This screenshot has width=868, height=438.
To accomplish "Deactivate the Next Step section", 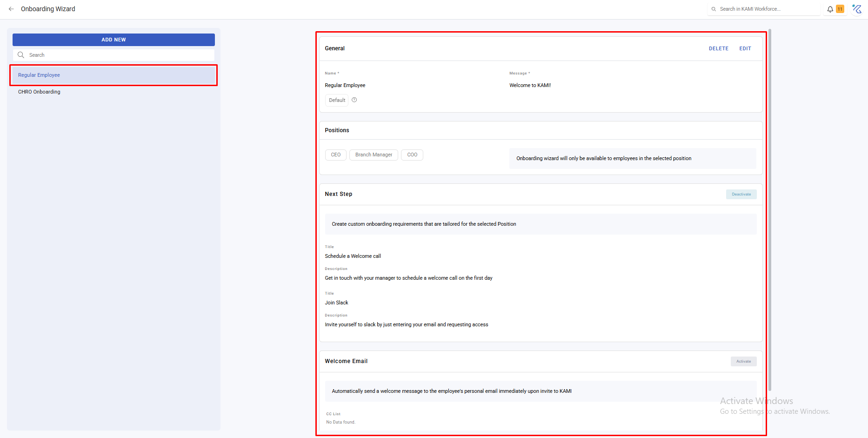I will [x=741, y=194].
